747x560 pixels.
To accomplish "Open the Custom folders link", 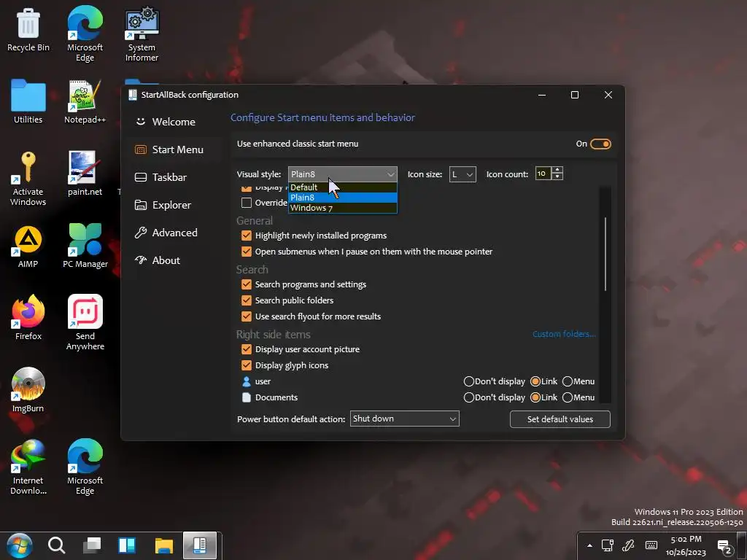I will 564,334.
